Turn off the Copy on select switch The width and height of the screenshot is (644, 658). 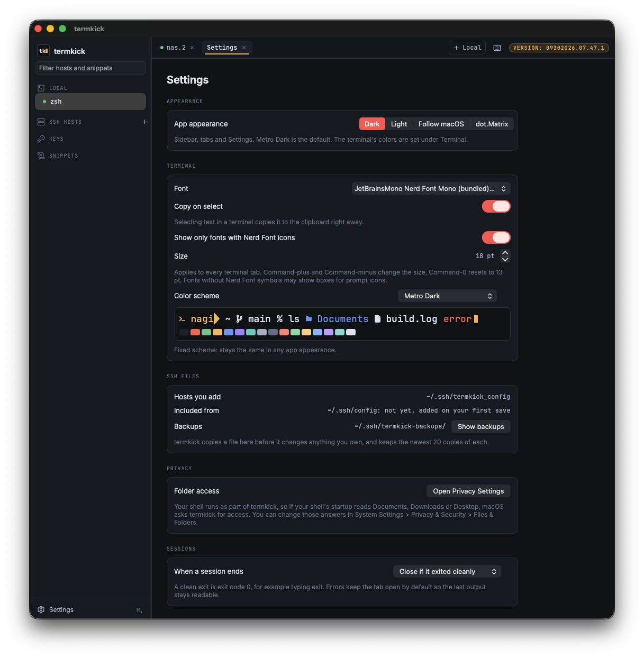[x=496, y=206]
